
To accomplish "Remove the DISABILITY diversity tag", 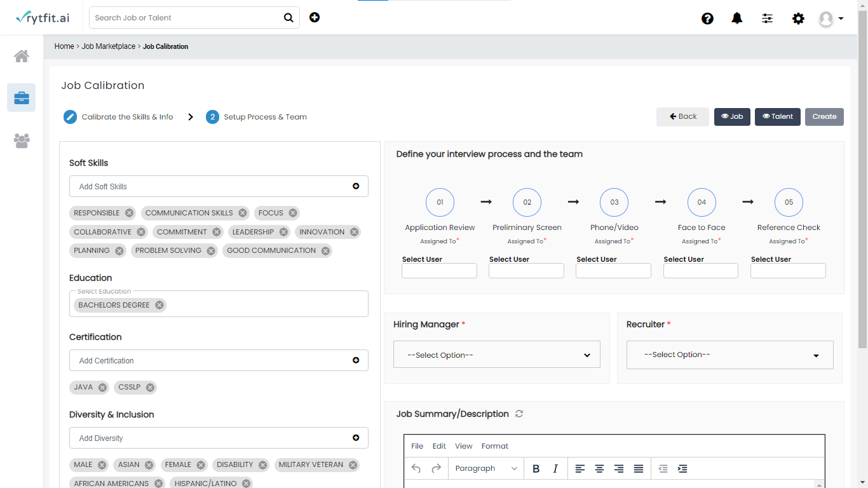I will tap(262, 464).
